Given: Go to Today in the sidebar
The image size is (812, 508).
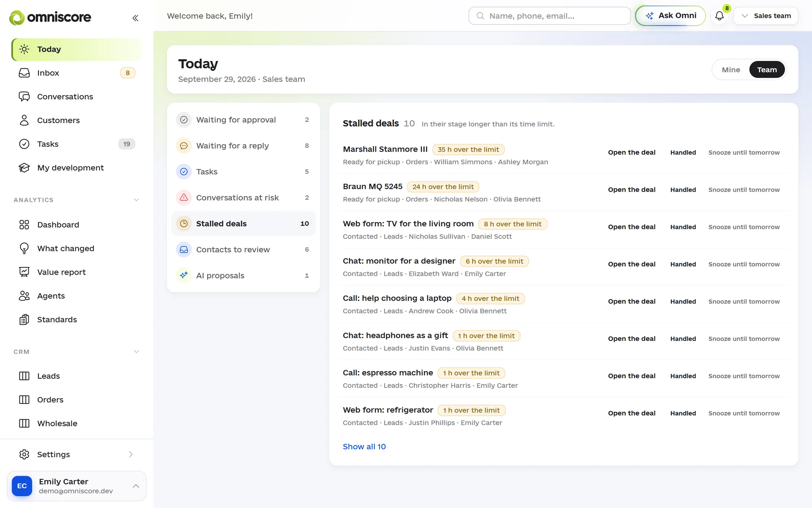Looking at the screenshot, I should (x=77, y=49).
